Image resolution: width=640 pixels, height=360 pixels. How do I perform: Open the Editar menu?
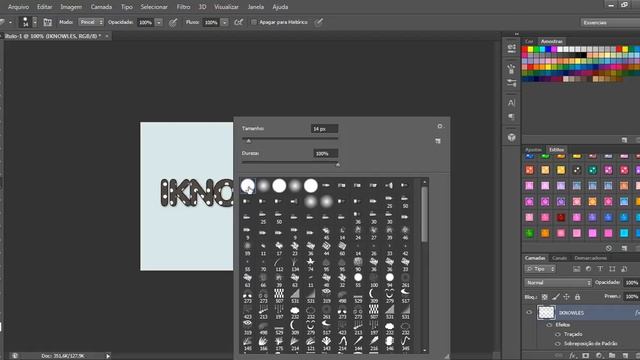[x=44, y=7]
